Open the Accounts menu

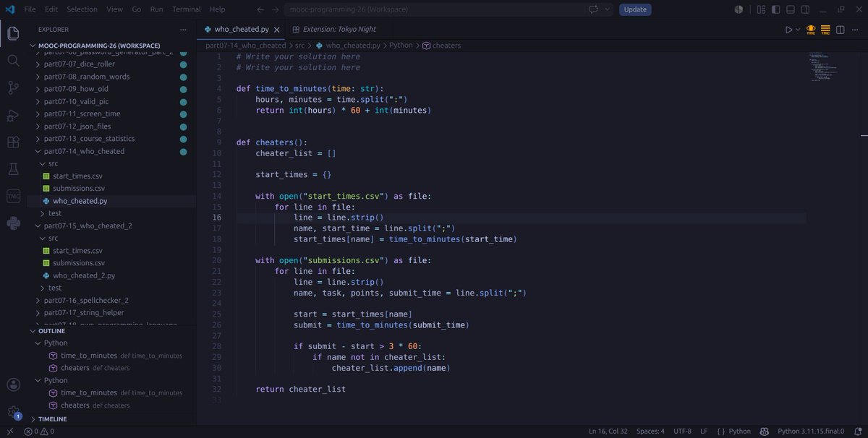(13, 385)
